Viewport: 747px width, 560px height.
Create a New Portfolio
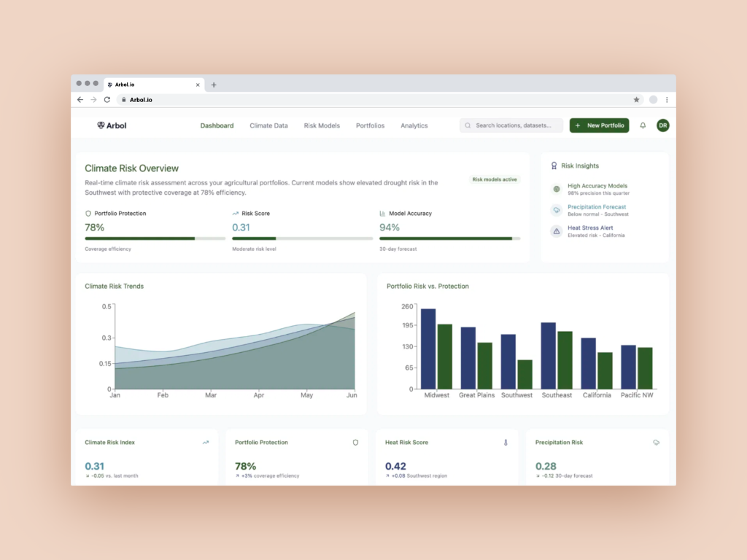[x=600, y=125]
